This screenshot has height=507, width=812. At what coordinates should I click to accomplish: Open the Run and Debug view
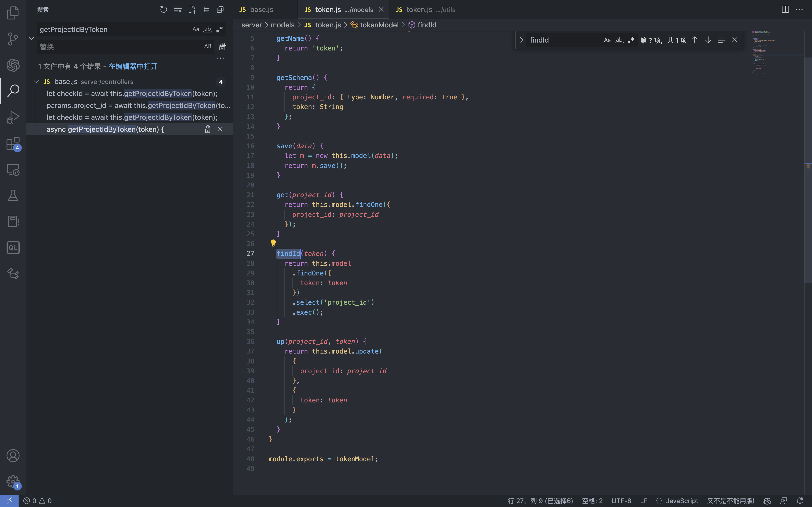click(13, 117)
